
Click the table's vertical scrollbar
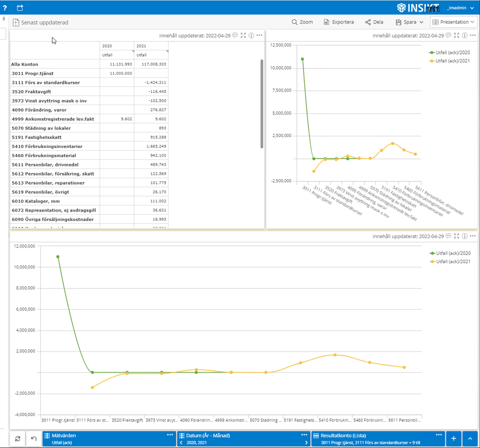coord(262,104)
